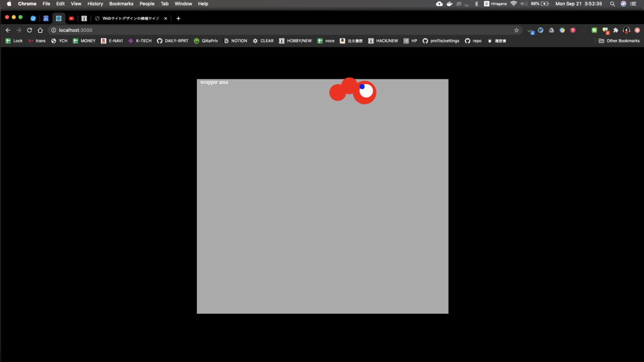The image size is (644, 362).
Task: Open the QiitaPriv bookmark
Action: point(206,41)
